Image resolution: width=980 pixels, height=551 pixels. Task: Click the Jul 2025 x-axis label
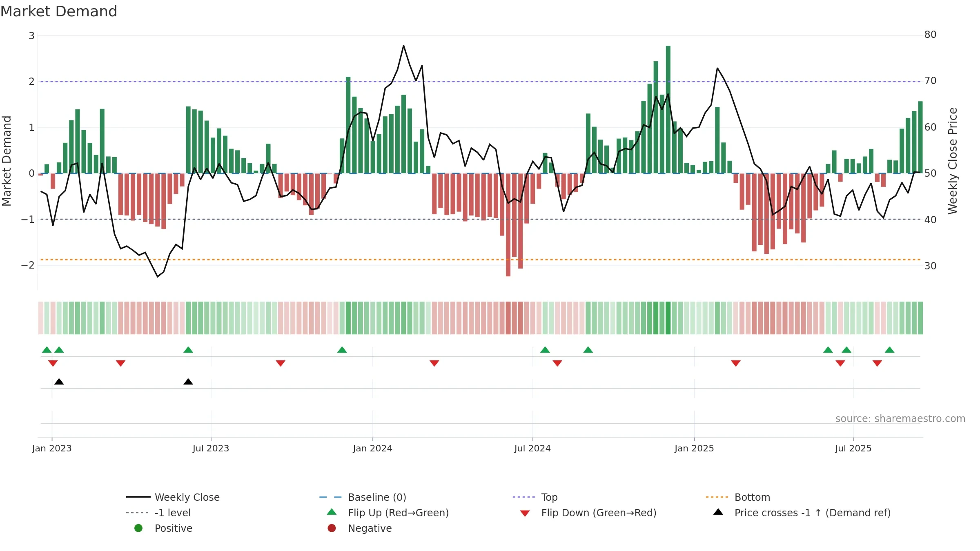click(853, 449)
